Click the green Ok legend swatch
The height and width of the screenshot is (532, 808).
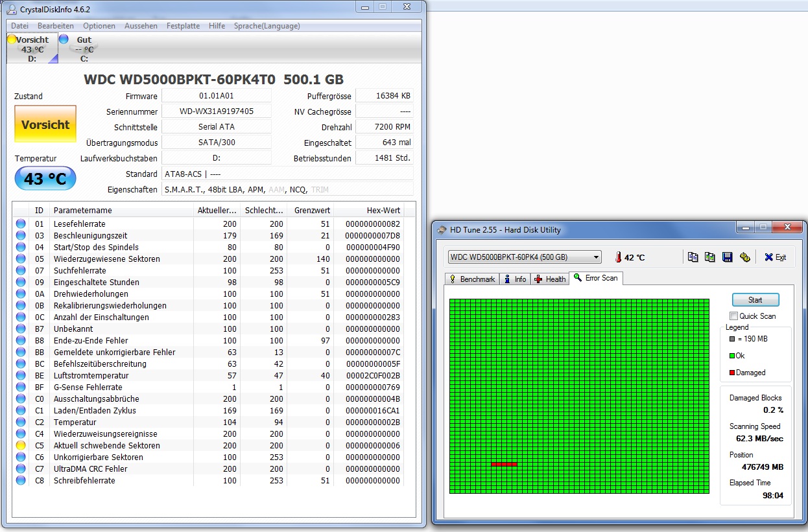coord(731,356)
